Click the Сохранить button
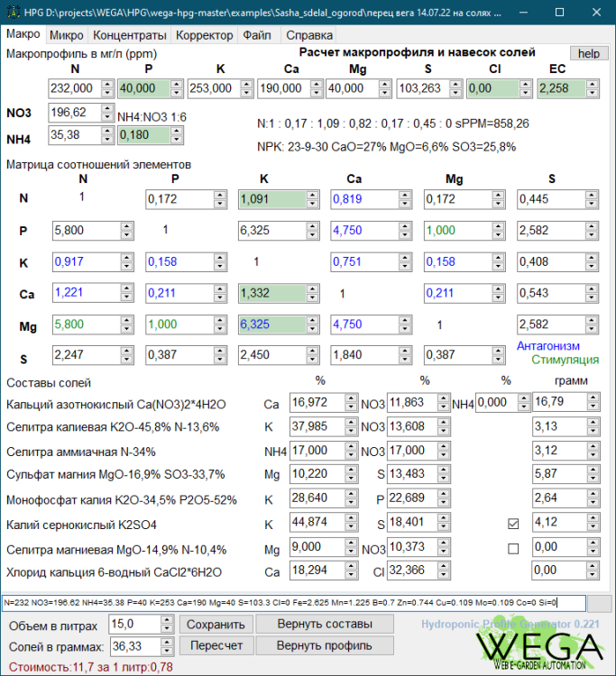Viewport: 616px width, 676px height. [x=216, y=624]
